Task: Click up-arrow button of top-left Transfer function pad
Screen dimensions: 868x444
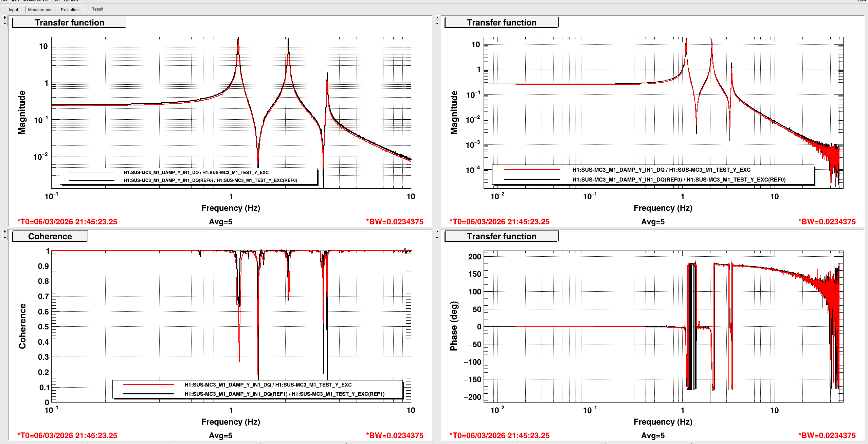Action: (5, 24)
